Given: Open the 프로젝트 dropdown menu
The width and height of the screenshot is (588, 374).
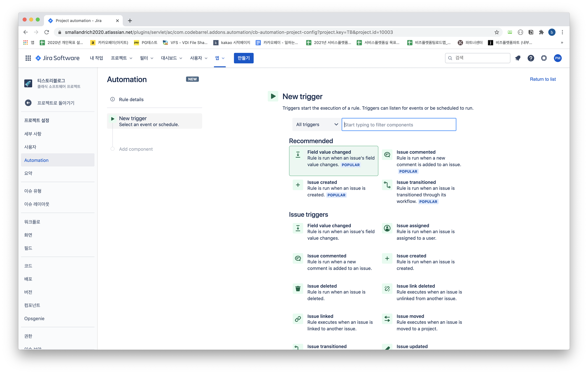Looking at the screenshot, I should point(121,58).
